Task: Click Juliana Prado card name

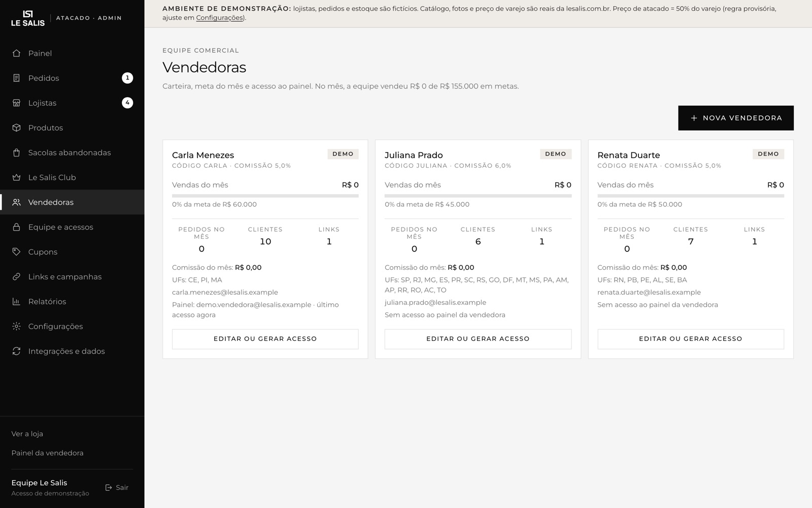Action: pyautogui.click(x=414, y=155)
